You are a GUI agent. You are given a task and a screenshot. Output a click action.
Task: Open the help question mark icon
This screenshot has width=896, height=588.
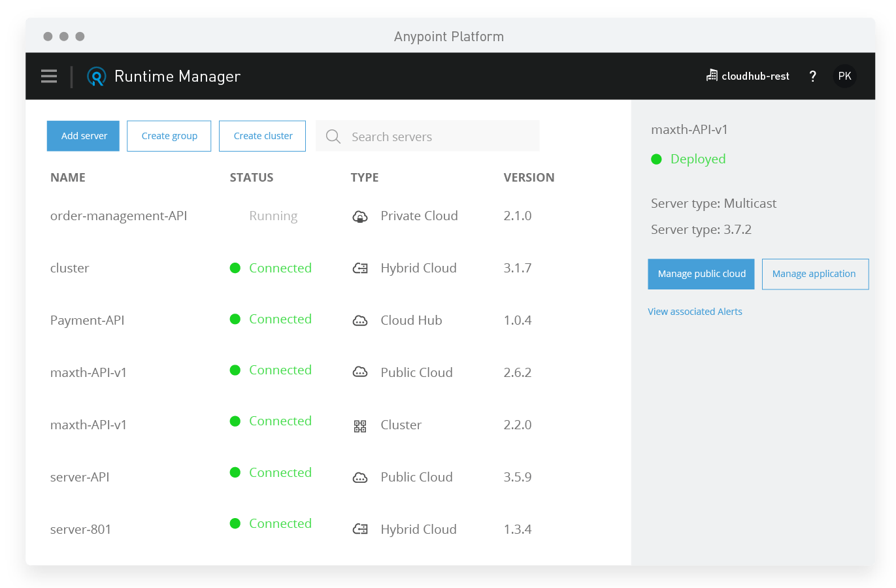point(812,76)
